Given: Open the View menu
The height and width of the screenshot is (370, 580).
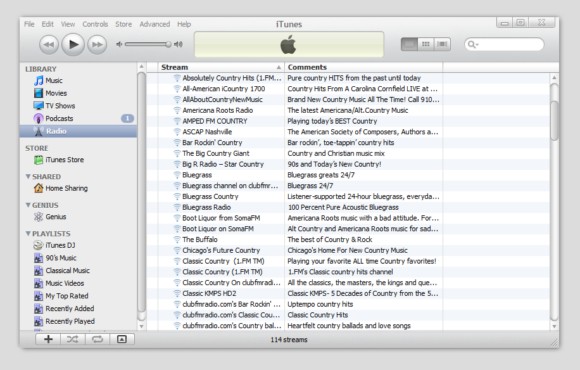Looking at the screenshot, I should click(x=68, y=24).
